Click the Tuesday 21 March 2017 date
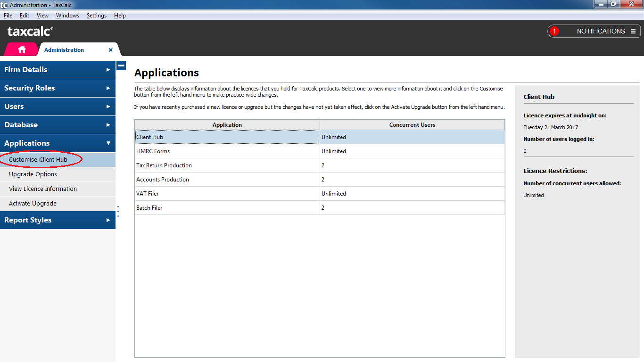Image resolution: width=644 pixels, height=362 pixels. tap(551, 127)
